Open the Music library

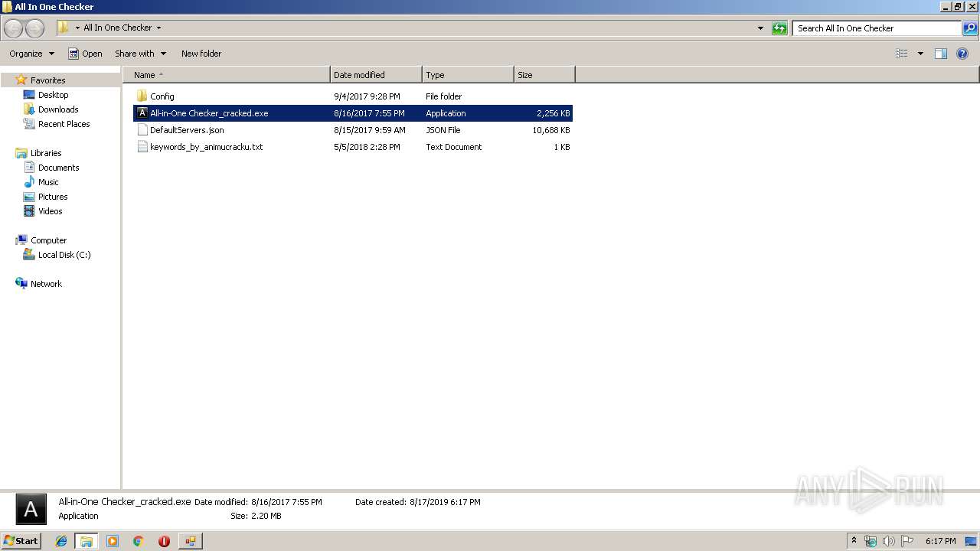48,182
